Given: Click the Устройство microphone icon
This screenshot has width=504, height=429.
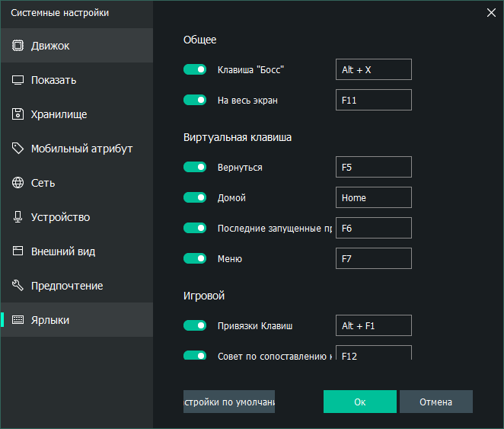Looking at the screenshot, I should [x=18, y=217].
